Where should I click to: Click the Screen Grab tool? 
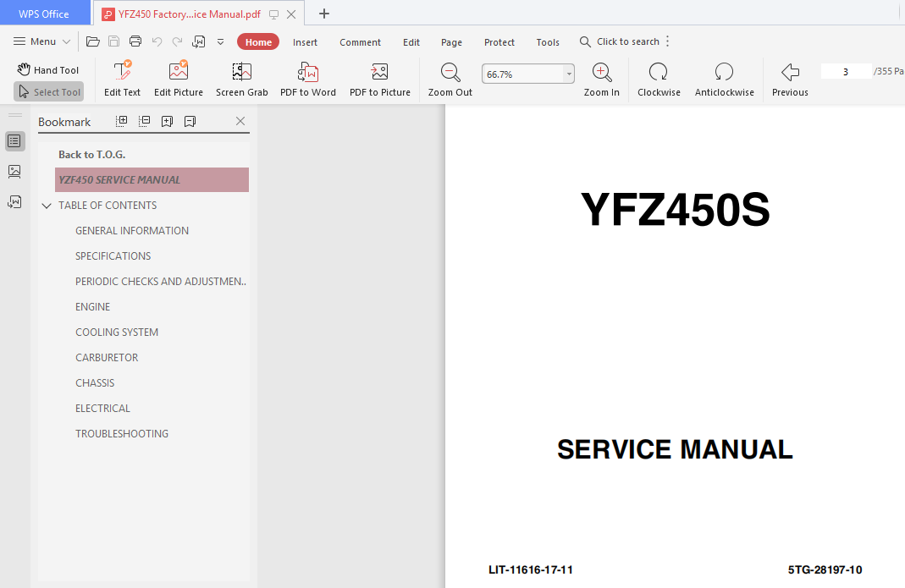coord(242,79)
